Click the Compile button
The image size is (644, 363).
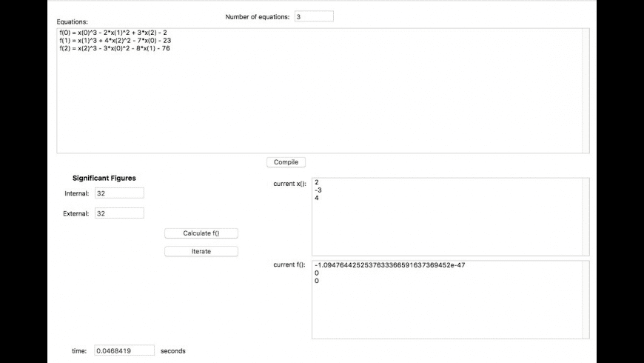coord(286,162)
